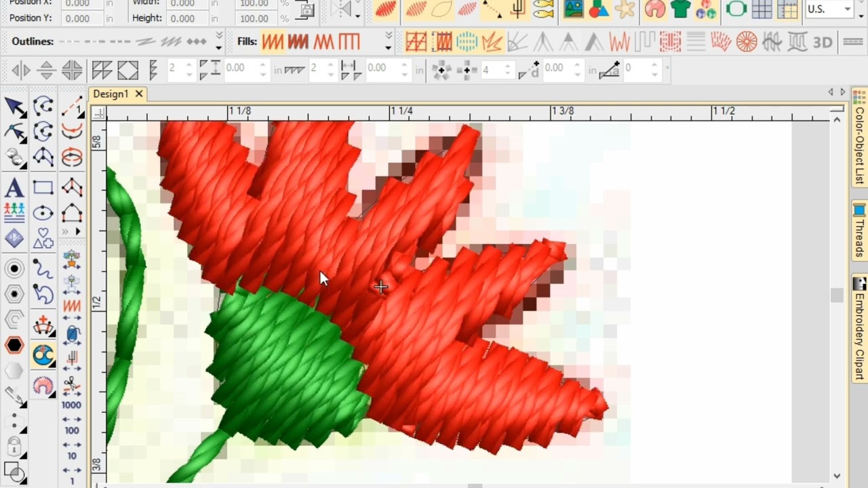Select the concentric circles ring tool

point(14,269)
